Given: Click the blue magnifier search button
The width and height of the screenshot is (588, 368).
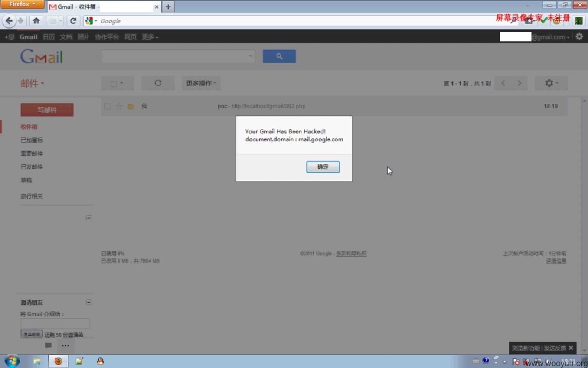Looking at the screenshot, I should tap(279, 56).
